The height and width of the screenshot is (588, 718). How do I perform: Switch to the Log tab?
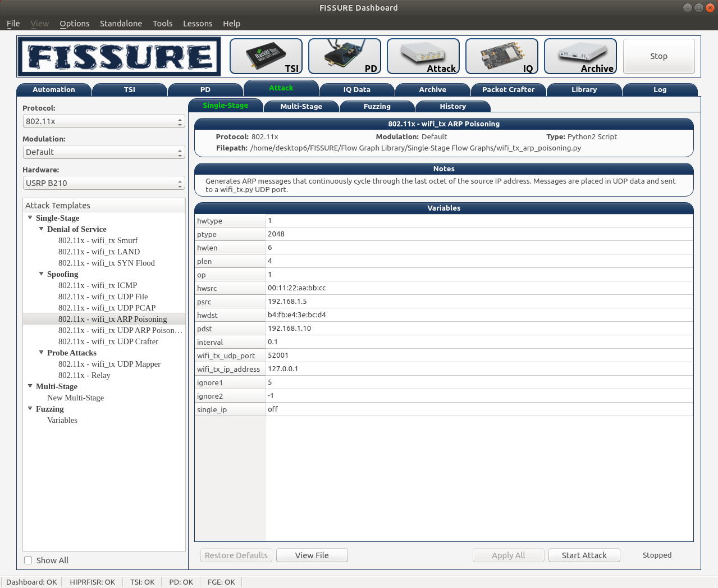point(660,90)
